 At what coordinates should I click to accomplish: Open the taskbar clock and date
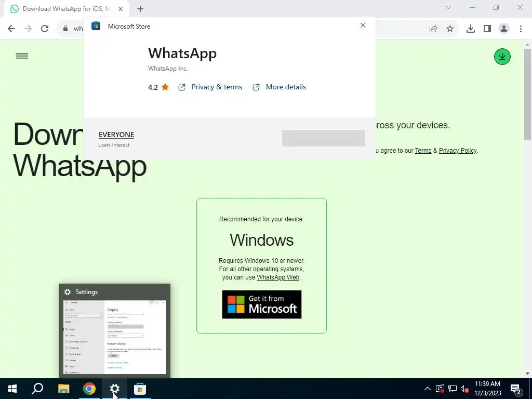487,389
